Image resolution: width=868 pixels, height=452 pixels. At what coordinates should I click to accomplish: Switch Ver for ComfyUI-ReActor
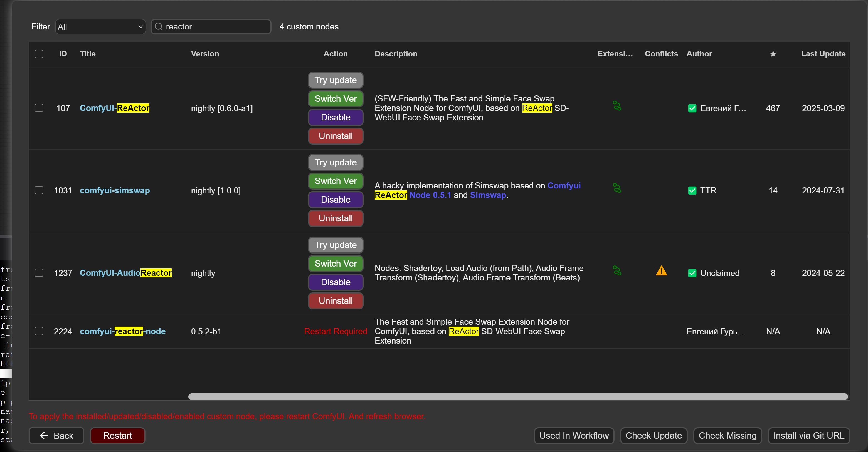[x=336, y=99]
